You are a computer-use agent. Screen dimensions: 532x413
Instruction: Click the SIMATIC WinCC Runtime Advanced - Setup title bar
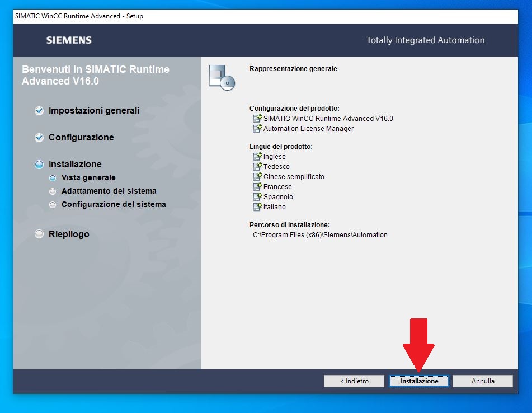tap(265, 16)
